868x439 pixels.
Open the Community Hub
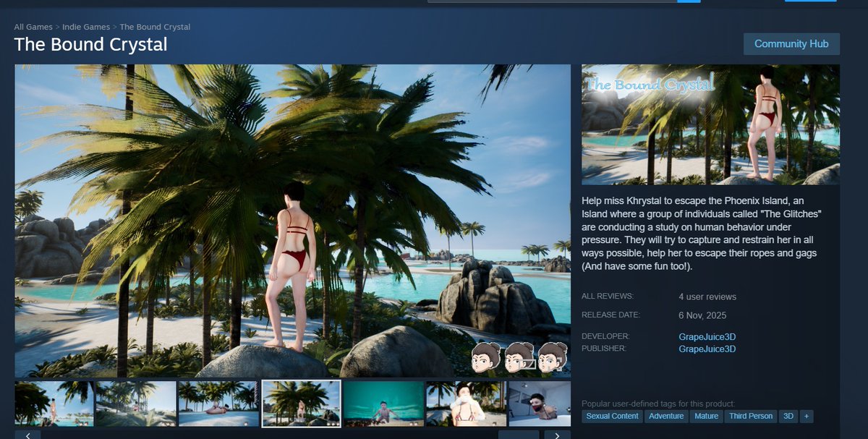pyautogui.click(x=791, y=43)
